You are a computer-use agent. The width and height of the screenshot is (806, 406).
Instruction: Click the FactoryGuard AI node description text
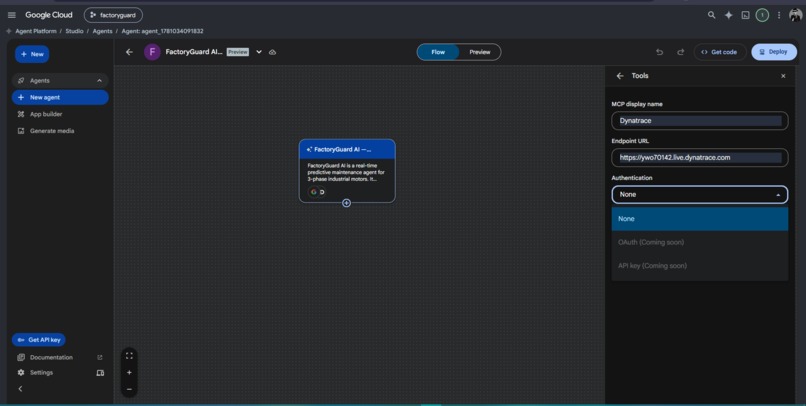coord(346,172)
